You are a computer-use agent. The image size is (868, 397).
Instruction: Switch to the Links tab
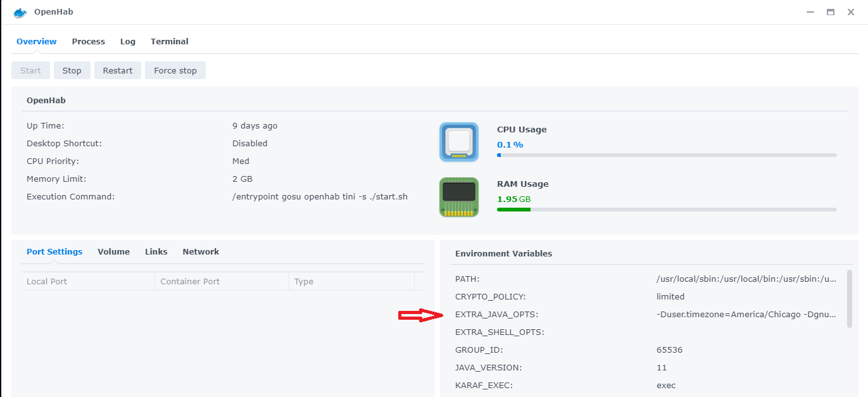point(156,251)
